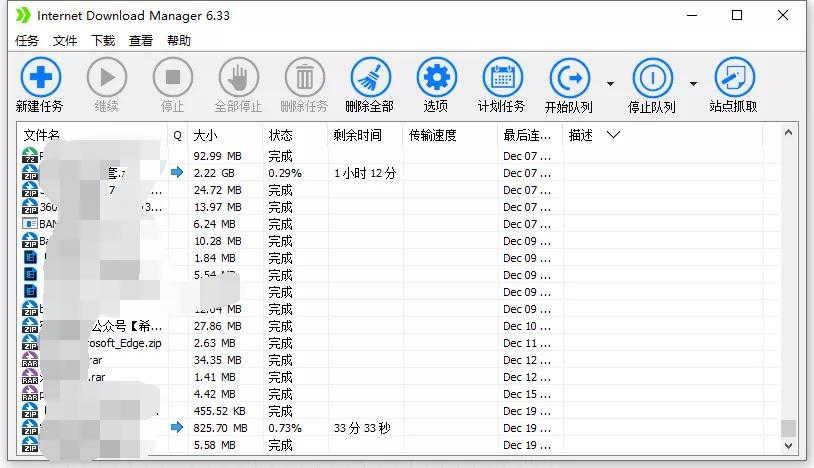The image size is (814, 468).
Task: Open the 文件 menu
Action: pyautogui.click(x=65, y=40)
